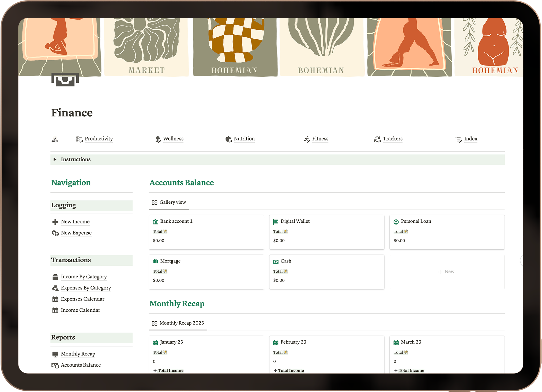Click the New Income plus icon
Viewport: 542px width, 392px height.
pyautogui.click(x=55, y=222)
